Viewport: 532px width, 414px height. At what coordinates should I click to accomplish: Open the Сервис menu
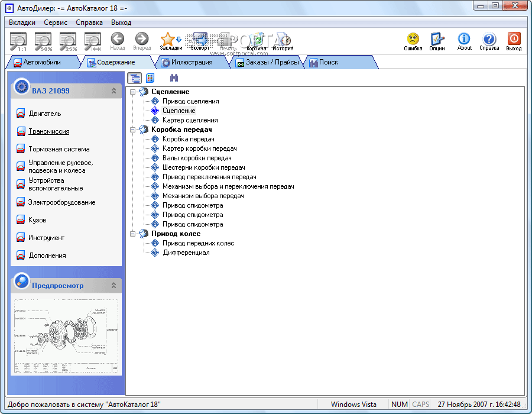point(56,22)
